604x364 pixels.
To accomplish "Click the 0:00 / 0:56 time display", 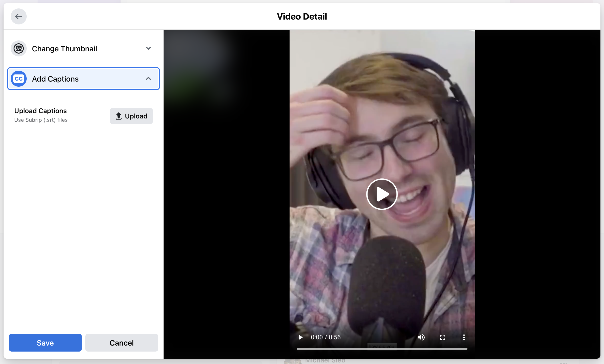I will coord(326,337).
